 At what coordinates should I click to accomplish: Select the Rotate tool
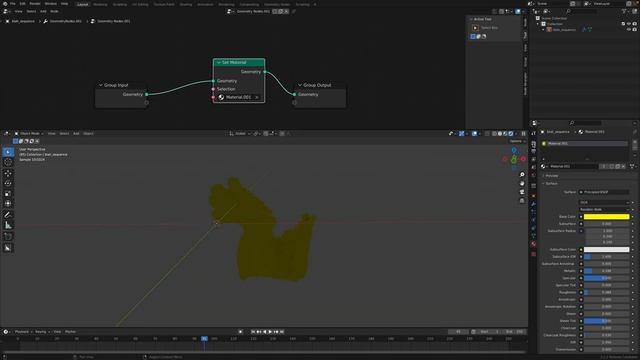coord(8,183)
